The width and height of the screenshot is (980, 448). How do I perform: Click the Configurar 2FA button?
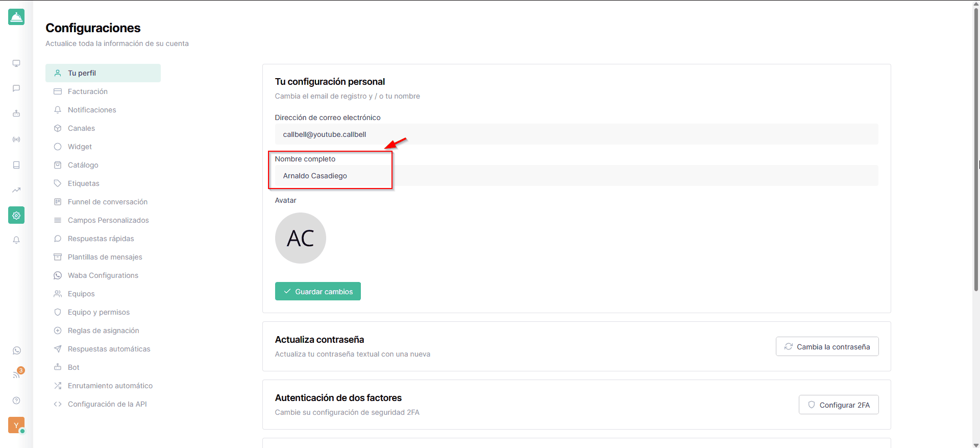[839, 405]
